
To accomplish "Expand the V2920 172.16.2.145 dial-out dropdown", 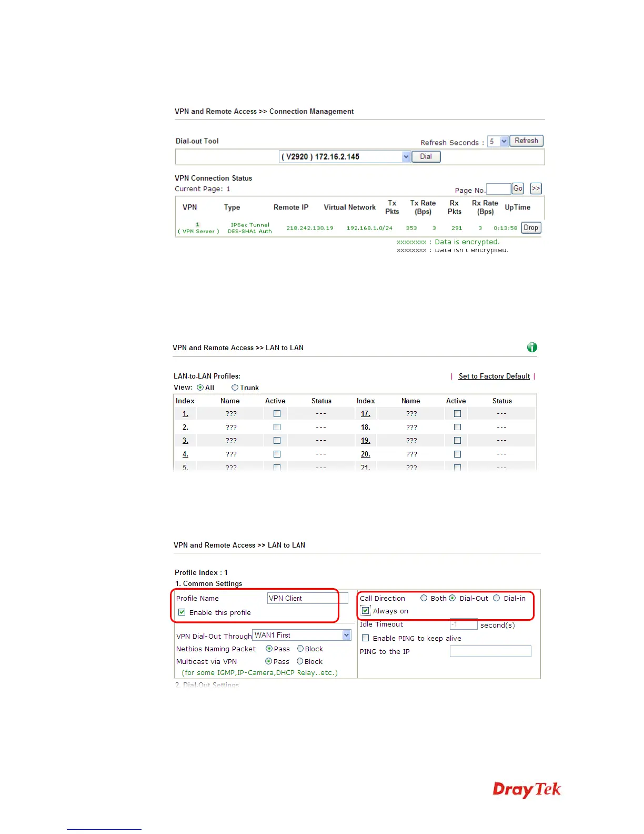I will click(344, 156).
